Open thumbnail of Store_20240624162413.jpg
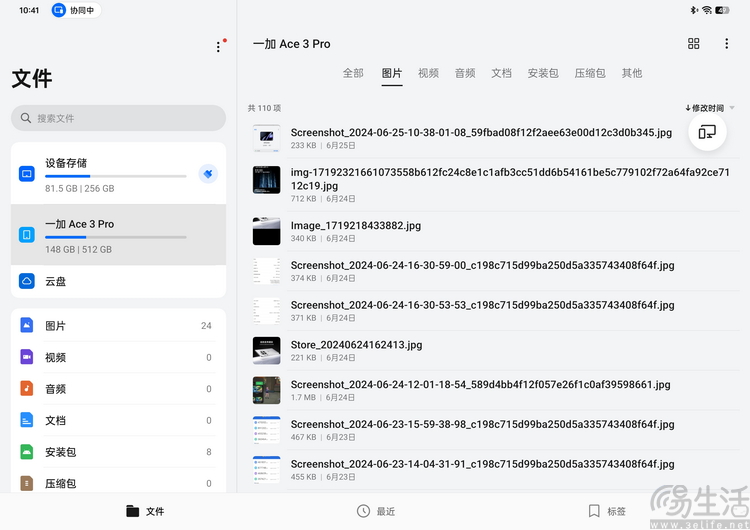This screenshot has width=750, height=530. tap(266, 351)
